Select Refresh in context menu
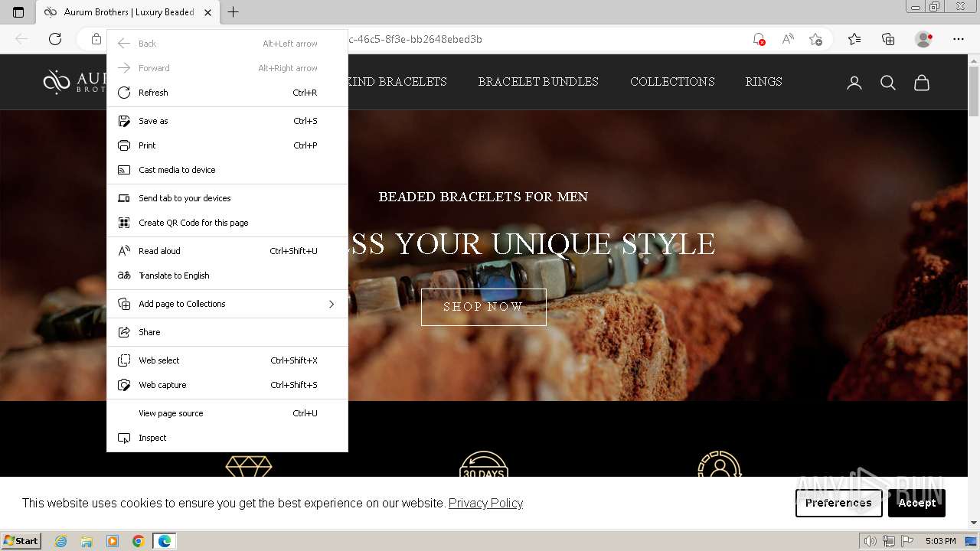Image resolution: width=980 pixels, height=551 pixels. 227,93
